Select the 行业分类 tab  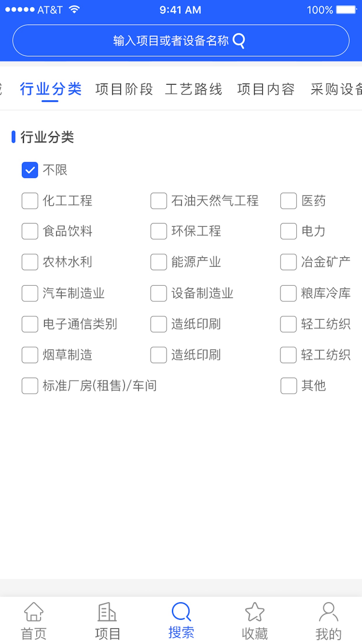pyautogui.click(x=51, y=89)
